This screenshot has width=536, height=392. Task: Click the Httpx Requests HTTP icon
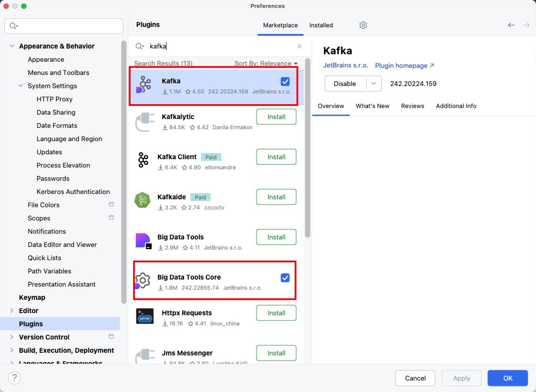[x=145, y=317]
